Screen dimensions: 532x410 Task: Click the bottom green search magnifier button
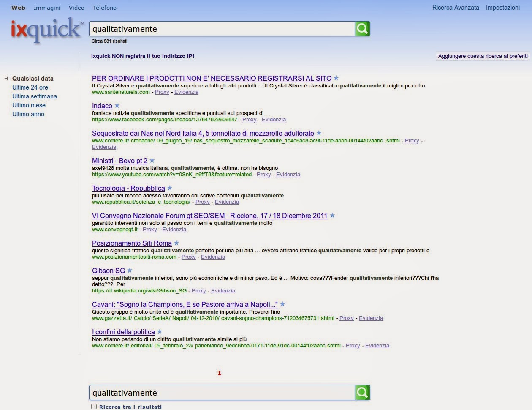(362, 393)
